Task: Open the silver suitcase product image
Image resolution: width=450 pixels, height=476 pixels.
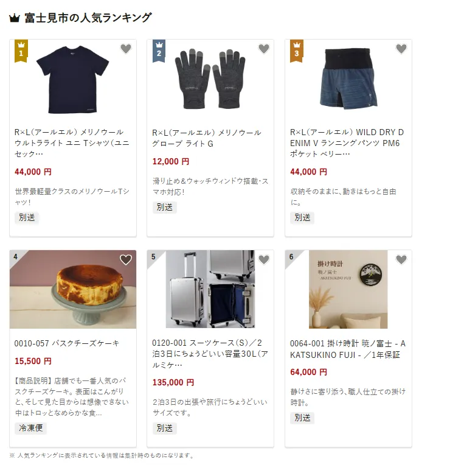Action: [x=210, y=289]
